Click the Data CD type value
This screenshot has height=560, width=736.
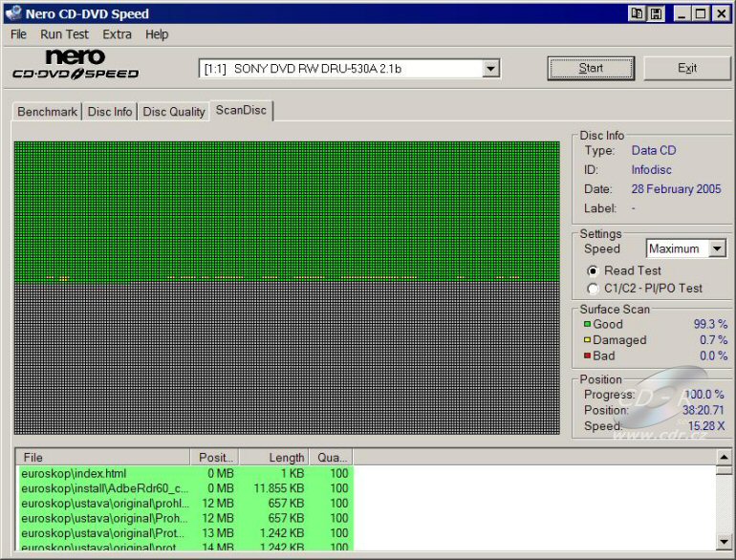[x=654, y=150]
